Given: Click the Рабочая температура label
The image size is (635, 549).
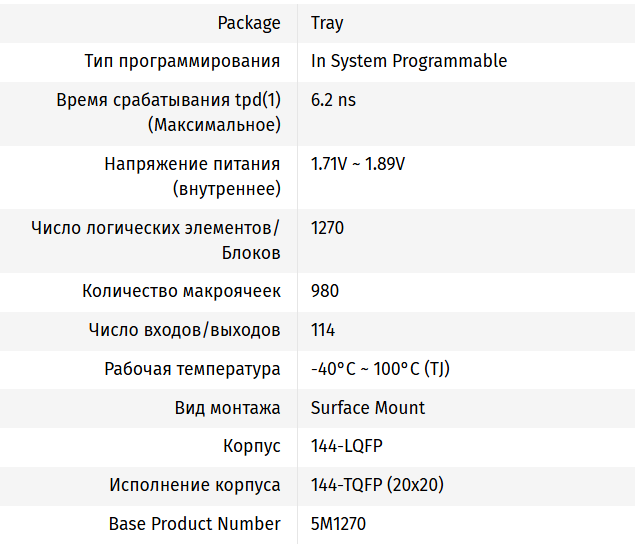Looking at the screenshot, I should pos(192,369).
